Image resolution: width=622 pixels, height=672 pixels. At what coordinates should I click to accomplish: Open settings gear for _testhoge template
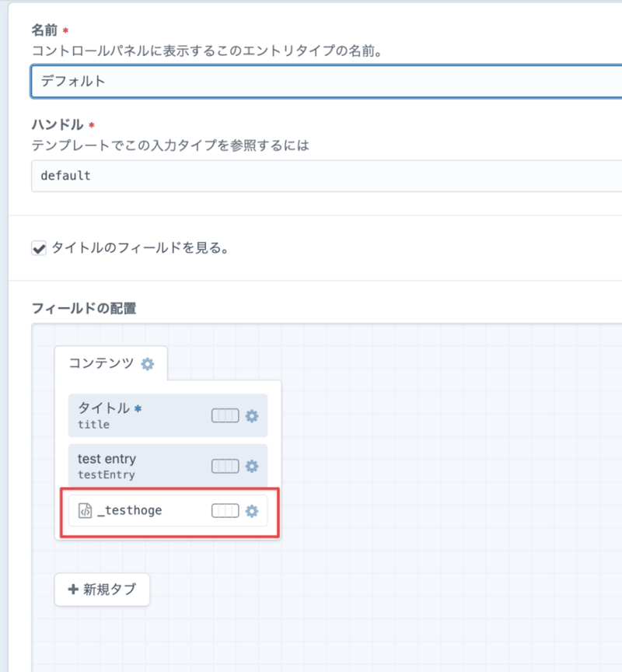click(252, 511)
